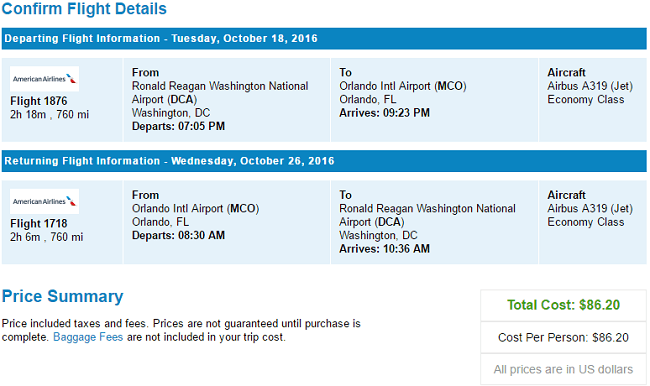650x386 pixels.
Task: Click the American Airlines logo for Flight 1718
Action: (x=44, y=201)
